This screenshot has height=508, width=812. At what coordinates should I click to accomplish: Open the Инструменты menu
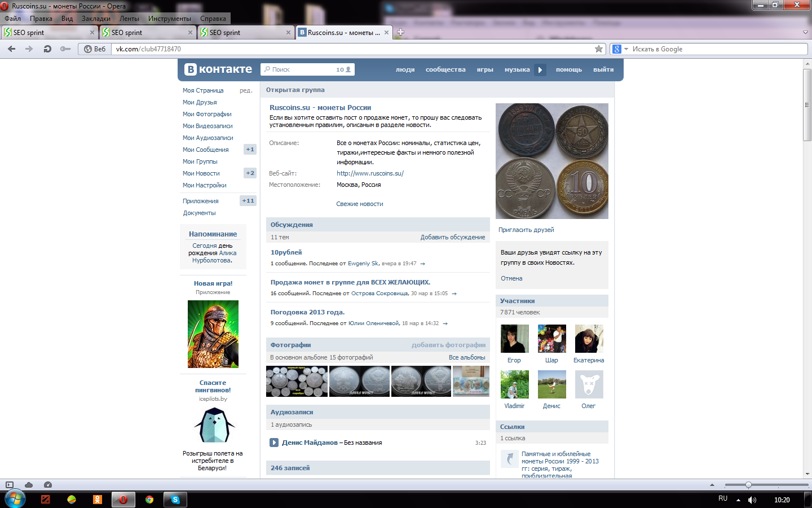(169, 19)
